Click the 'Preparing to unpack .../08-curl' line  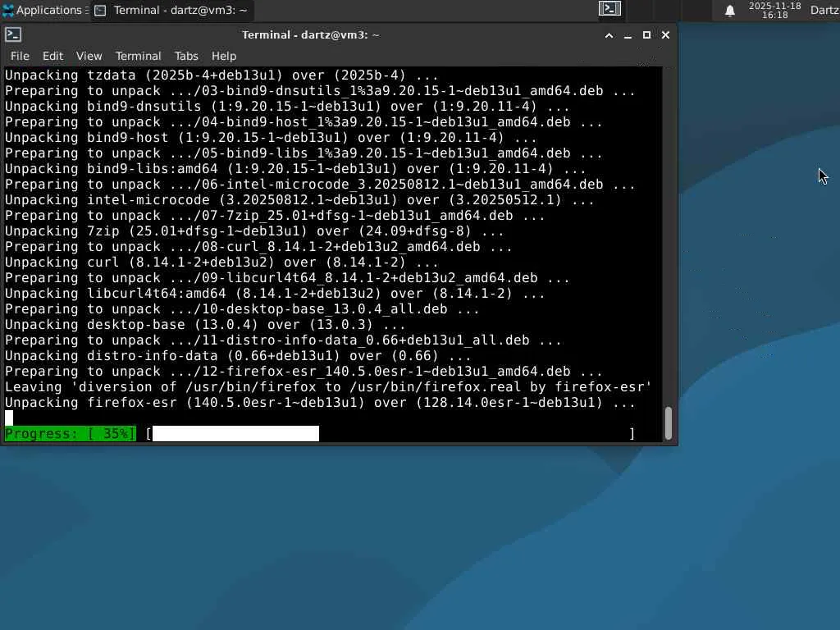258,246
